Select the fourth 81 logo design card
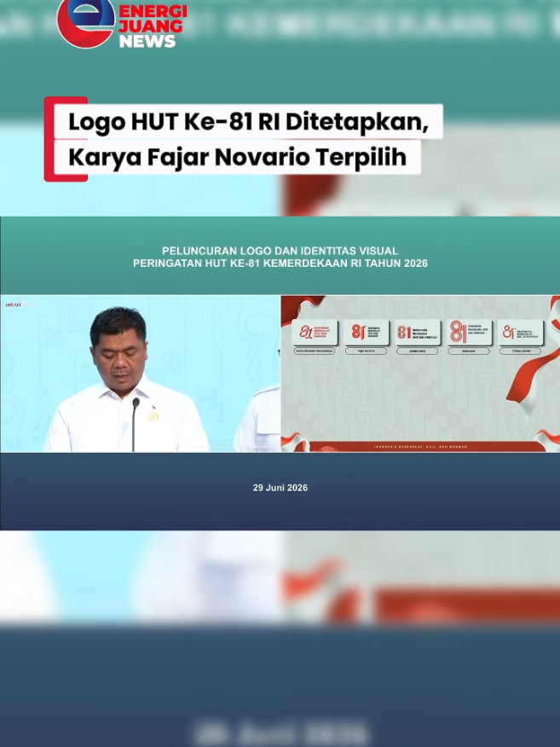 (469, 332)
